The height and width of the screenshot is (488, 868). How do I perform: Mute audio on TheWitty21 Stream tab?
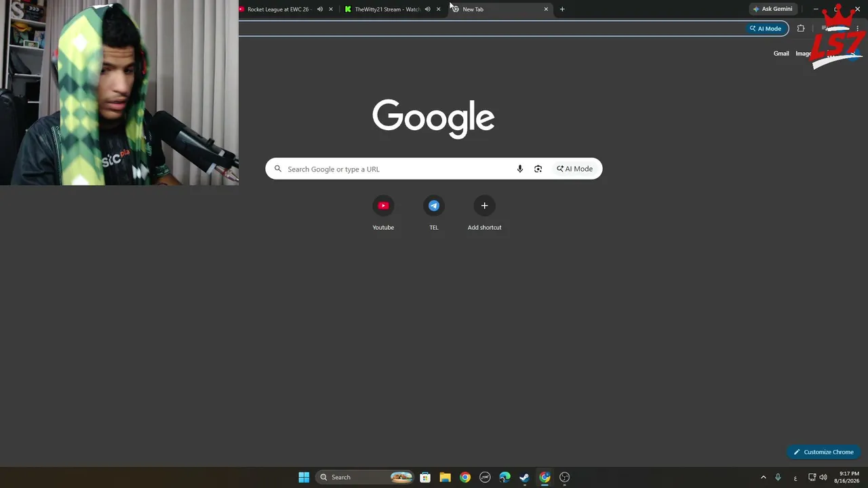(427, 9)
